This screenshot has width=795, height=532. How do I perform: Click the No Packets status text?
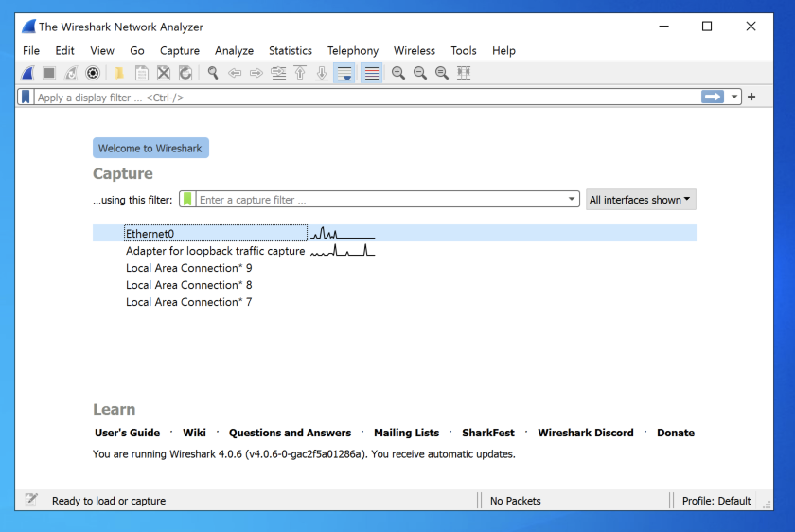pyautogui.click(x=515, y=501)
